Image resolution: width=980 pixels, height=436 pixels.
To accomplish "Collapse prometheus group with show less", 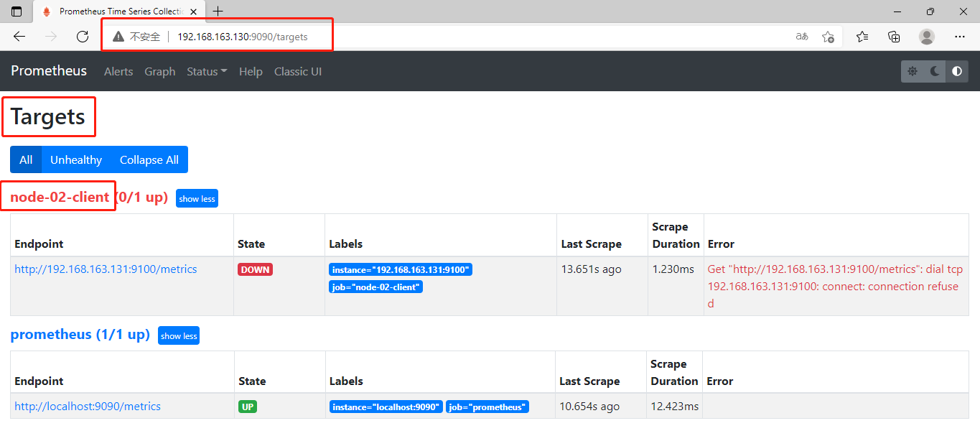I will click(x=179, y=335).
